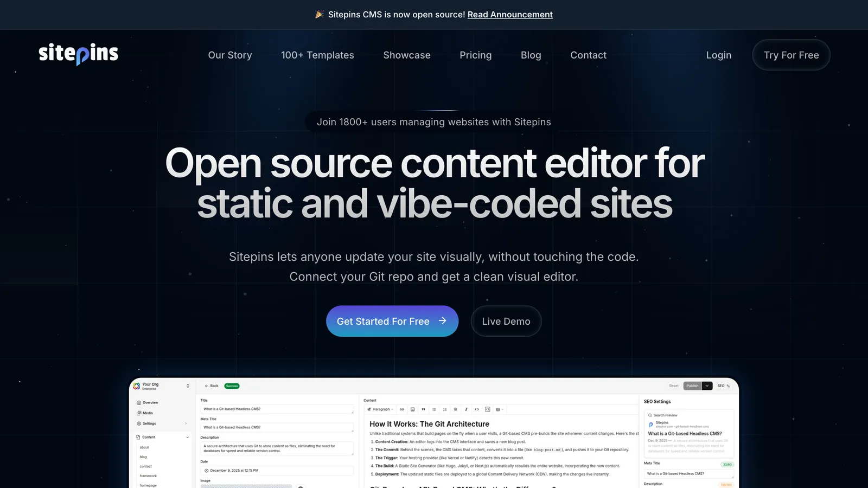
Task: Click the left-panel Meta Title field
Action: click(277, 427)
